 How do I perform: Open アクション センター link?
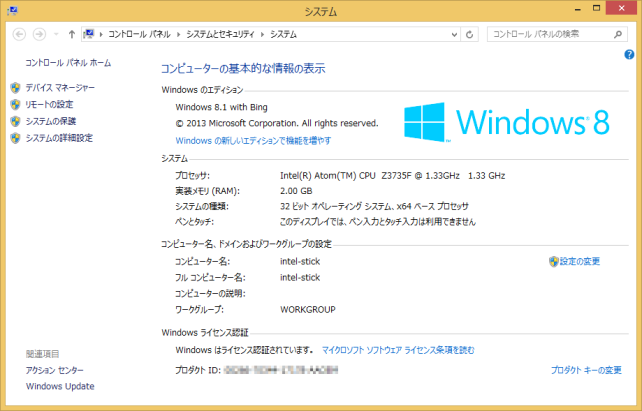[x=54, y=370]
